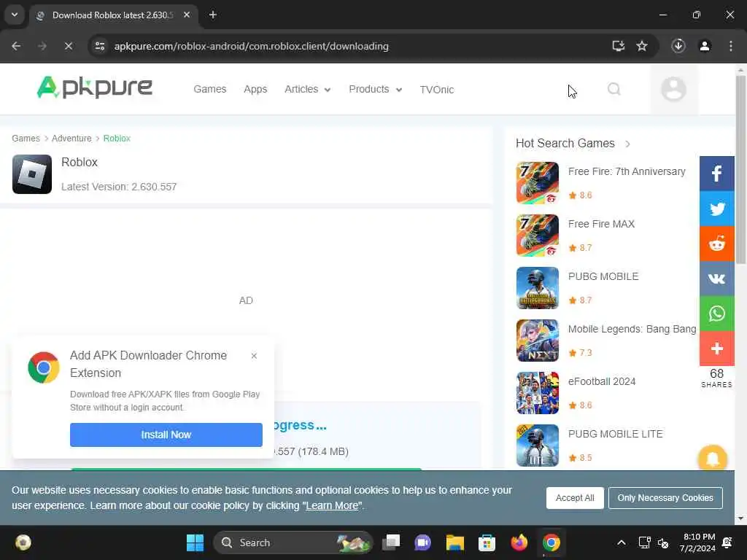Show hidden system tray icons

pyautogui.click(x=622, y=542)
